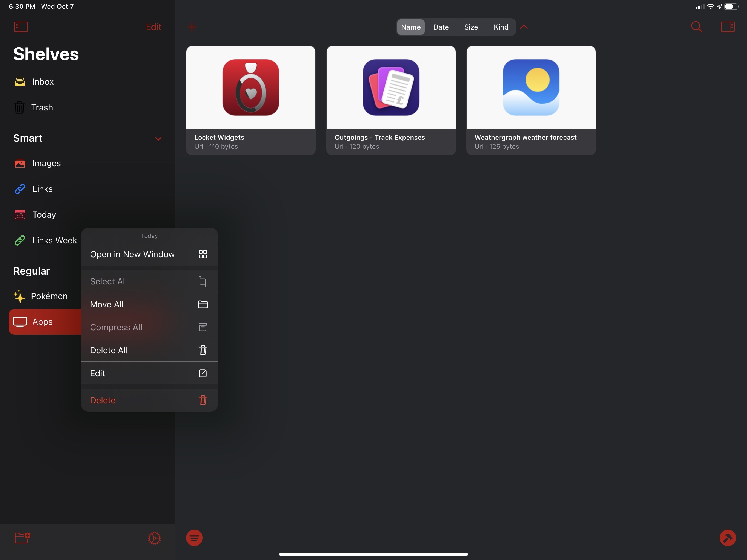Sort items by Date
The image size is (747, 560).
[441, 27]
